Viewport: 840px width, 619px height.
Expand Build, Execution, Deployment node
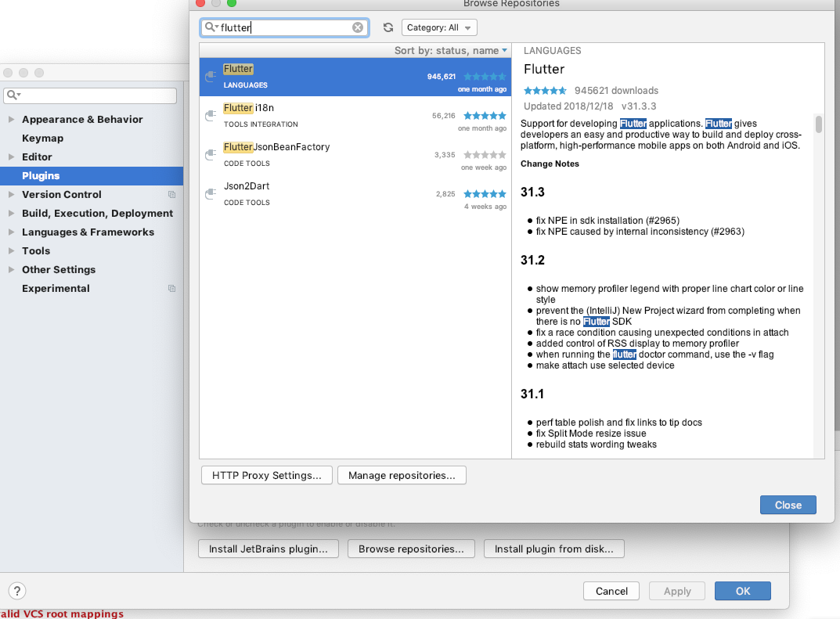point(11,213)
